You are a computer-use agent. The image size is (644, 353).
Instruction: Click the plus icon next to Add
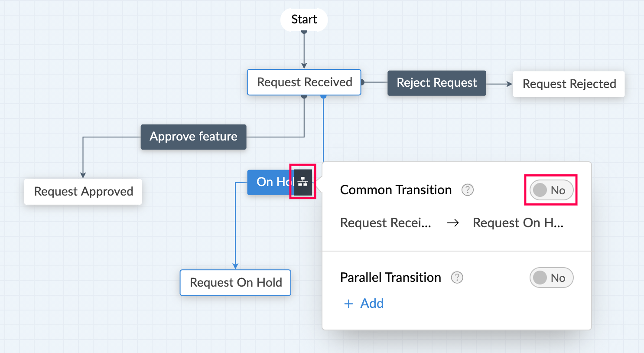click(348, 304)
